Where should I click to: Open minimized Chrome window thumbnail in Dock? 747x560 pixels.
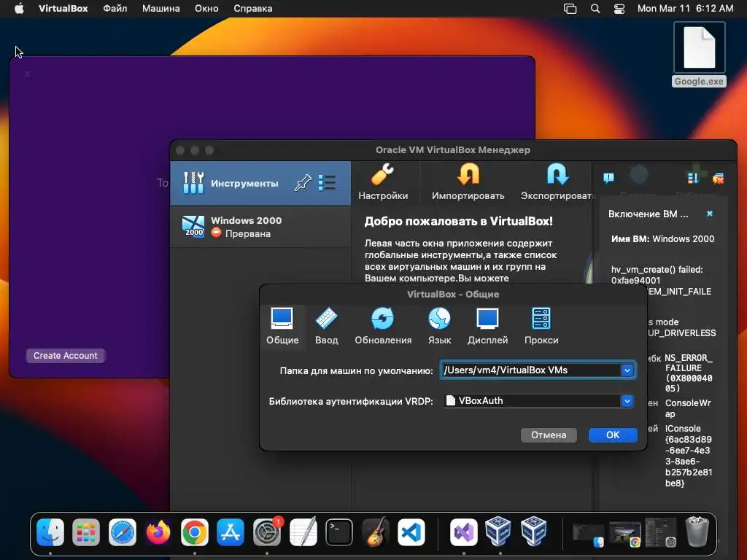tap(625, 533)
